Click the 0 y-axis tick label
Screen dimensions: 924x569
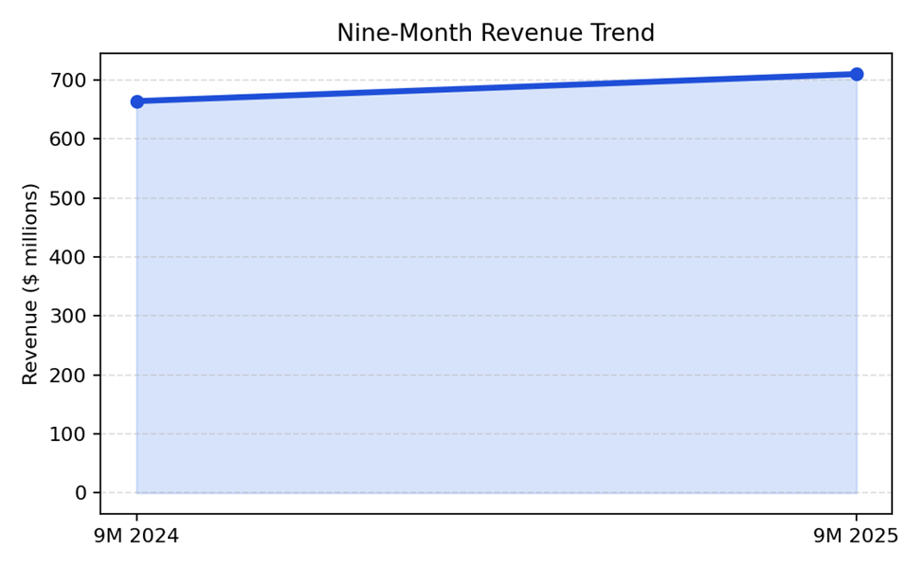(81, 493)
